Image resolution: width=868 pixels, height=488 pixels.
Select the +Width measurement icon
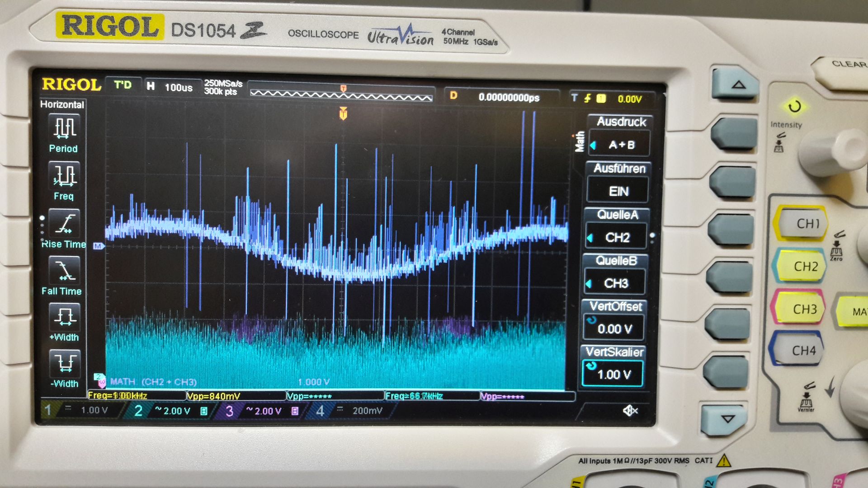coord(65,316)
